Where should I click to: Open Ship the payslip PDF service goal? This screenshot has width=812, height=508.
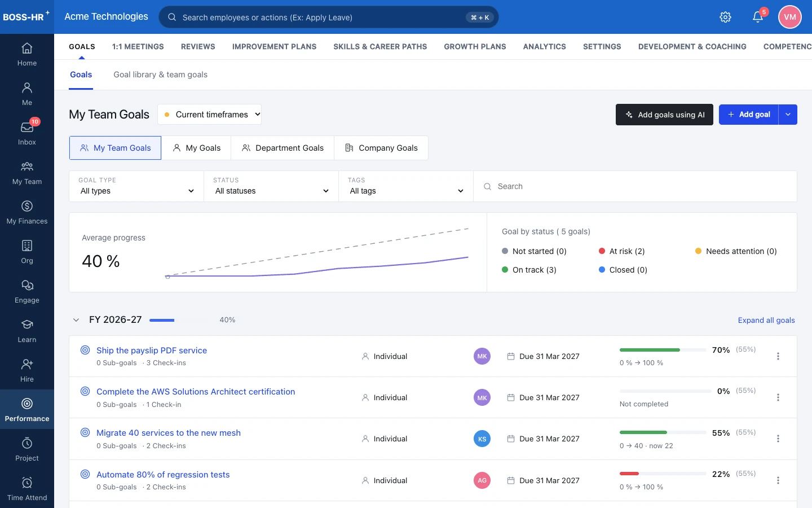click(152, 351)
